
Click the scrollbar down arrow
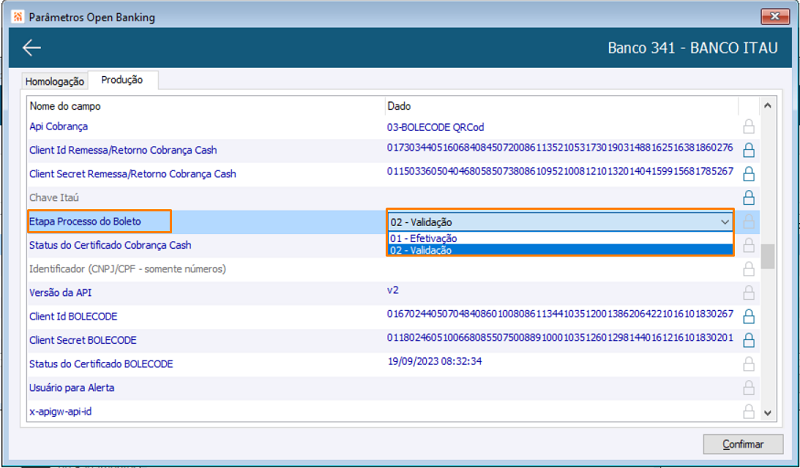pos(767,412)
